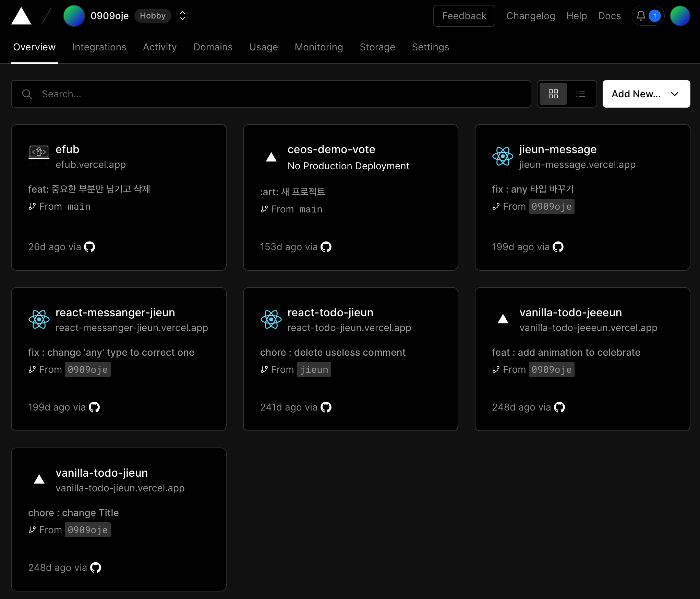Open the Storage tab
Viewport: 700px width, 599px height.
[x=377, y=47]
